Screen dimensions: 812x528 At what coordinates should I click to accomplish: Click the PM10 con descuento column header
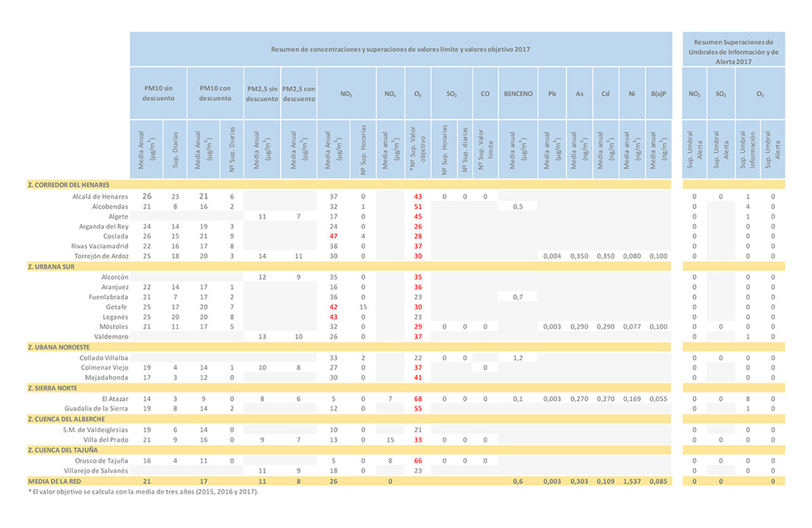pos(215,93)
